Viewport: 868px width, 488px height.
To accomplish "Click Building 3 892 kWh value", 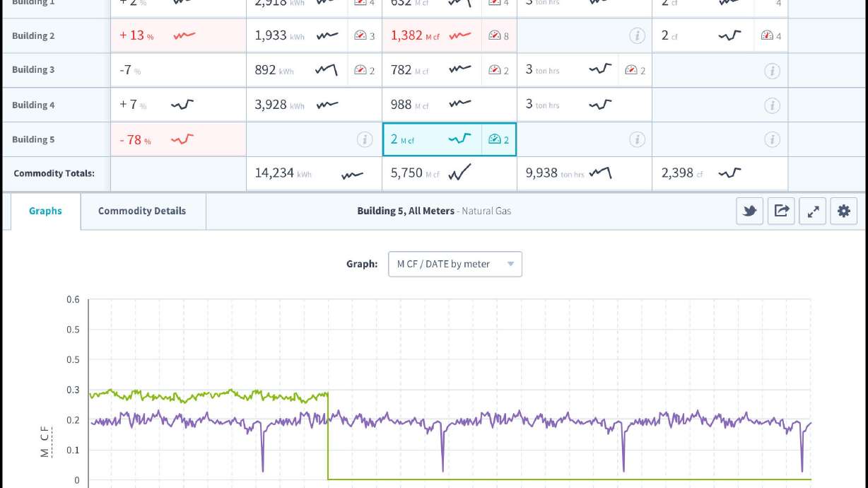I will (x=274, y=70).
